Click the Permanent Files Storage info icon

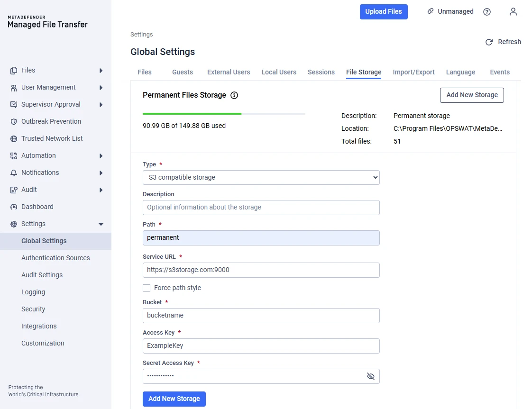point(234,95)
